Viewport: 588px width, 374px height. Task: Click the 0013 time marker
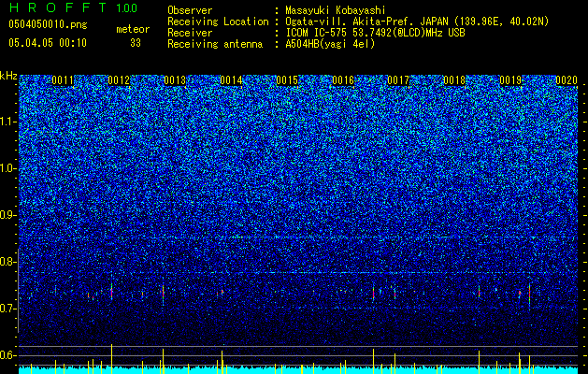click(175, 80)
